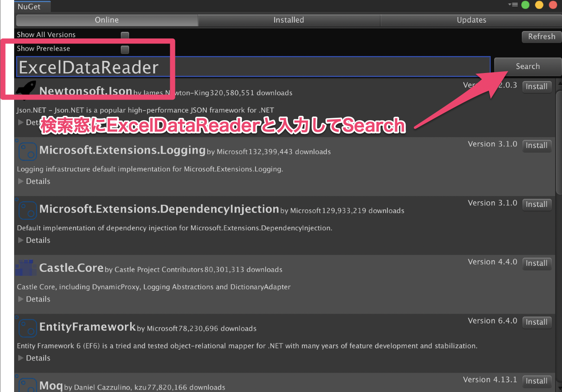Switch to the Online tab
Image resolution: width=562 pixels, height=392 pixels.
[x=107, y=20]
